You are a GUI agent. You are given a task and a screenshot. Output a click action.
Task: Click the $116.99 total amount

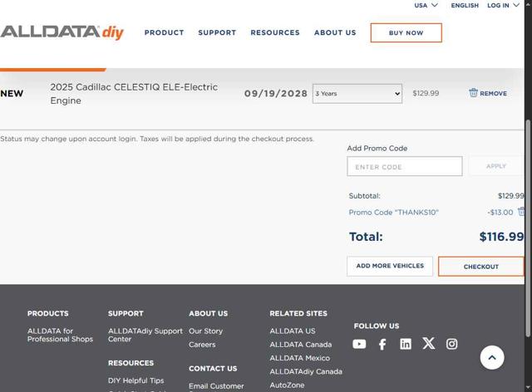click(x=501, y=237)
